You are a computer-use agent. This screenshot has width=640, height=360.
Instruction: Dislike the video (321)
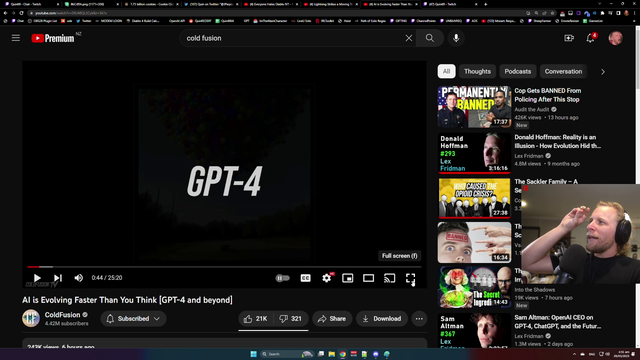coord(290,319)
